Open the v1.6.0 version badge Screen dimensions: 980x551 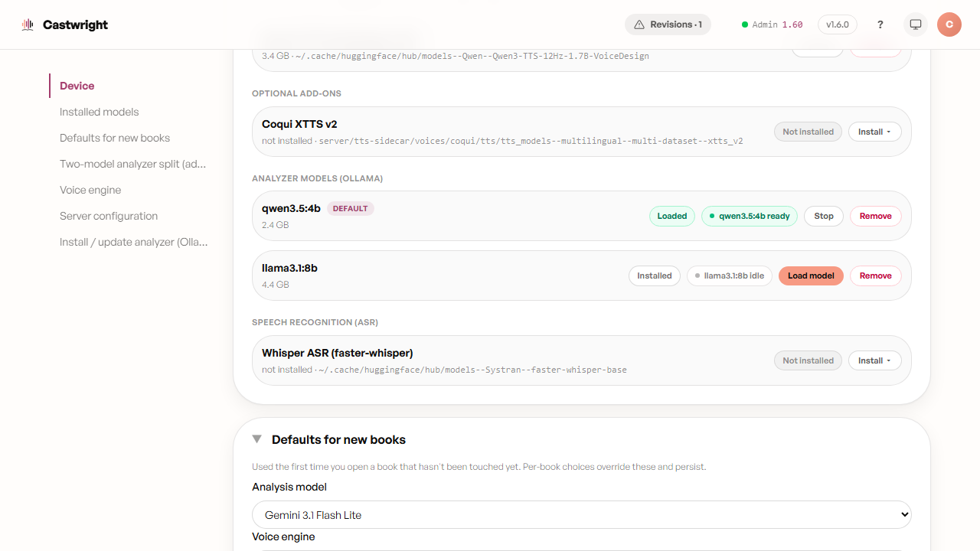tap(838, 24)
